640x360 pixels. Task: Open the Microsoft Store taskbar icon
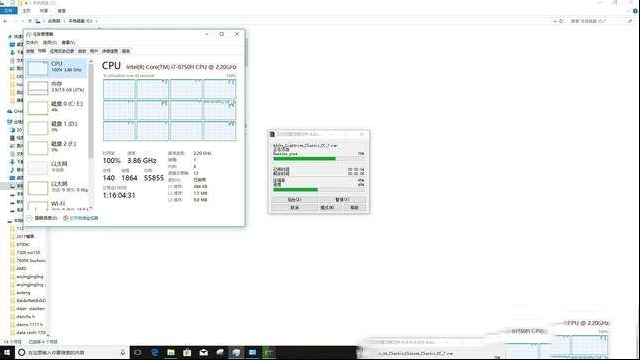pos(187,352)
